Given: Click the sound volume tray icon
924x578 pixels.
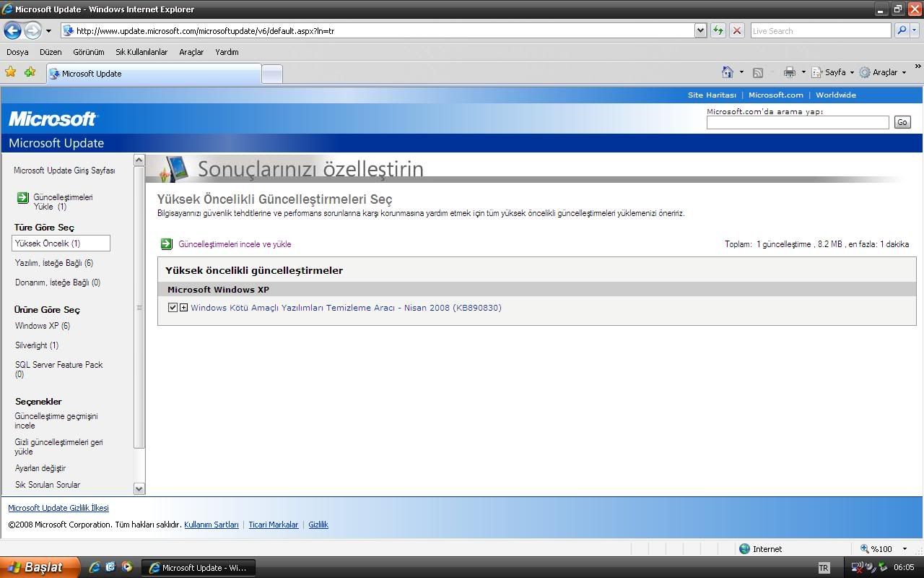Looking at the screenshot, I should pos(870,568).
